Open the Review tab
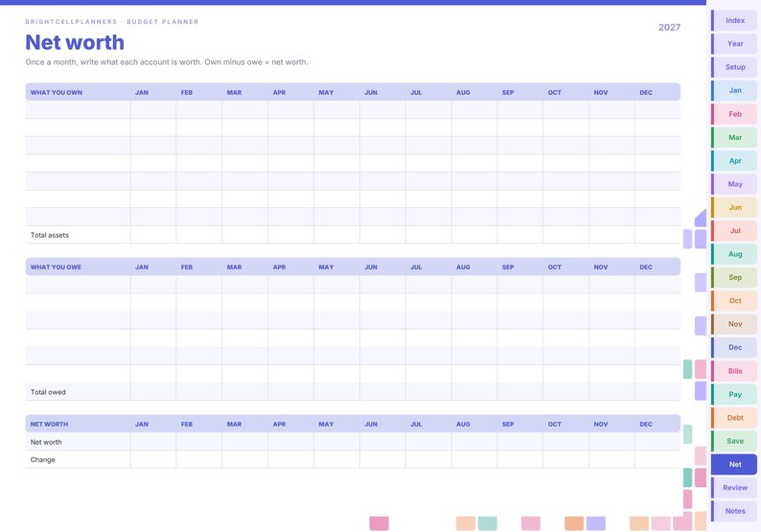 (734, 487)
